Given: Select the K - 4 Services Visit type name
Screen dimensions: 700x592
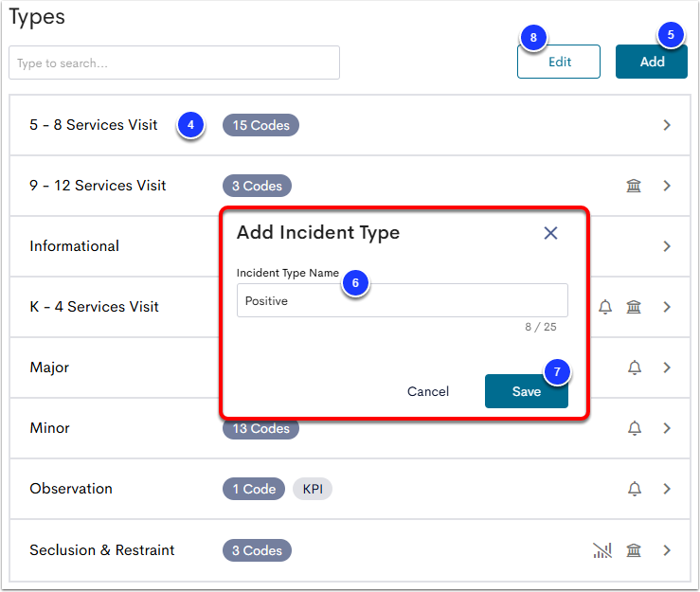Looking at the screenshot, I should pos(94,307).
